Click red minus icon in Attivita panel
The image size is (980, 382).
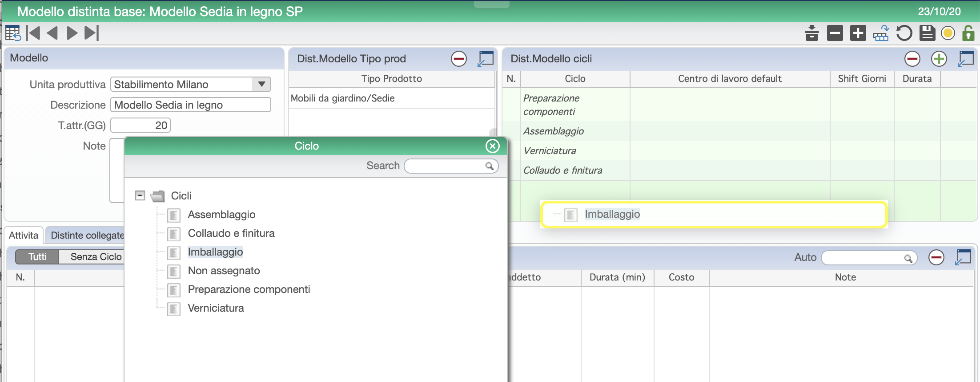tap(936, 257)
